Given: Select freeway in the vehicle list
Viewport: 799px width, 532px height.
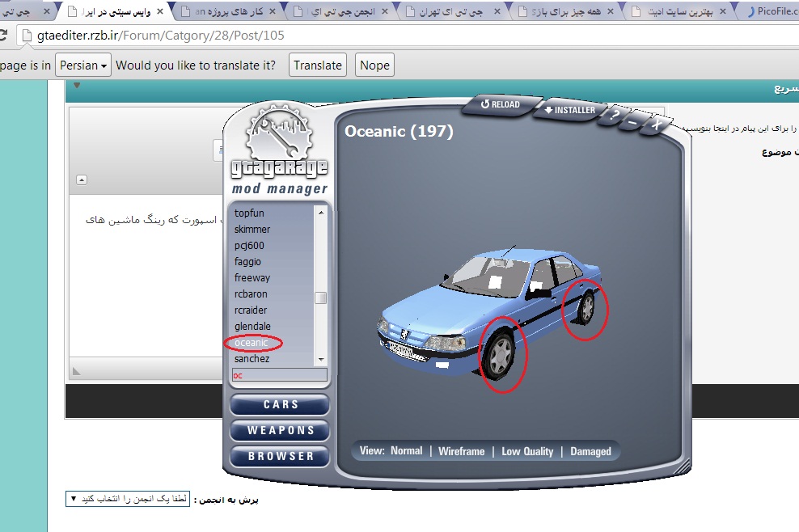Looking at the screenshot, I should (252, 277).
